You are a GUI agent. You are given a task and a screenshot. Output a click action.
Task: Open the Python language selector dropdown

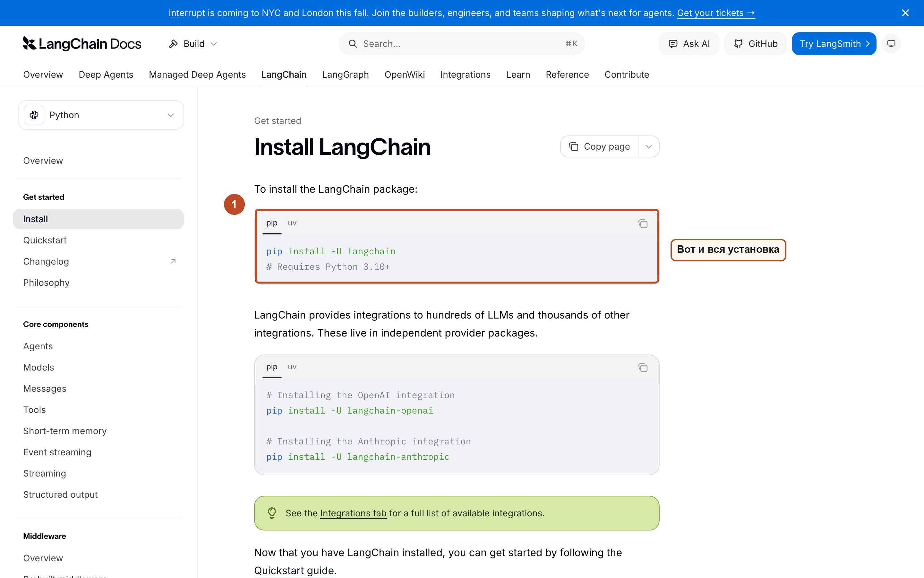point(101,115)
